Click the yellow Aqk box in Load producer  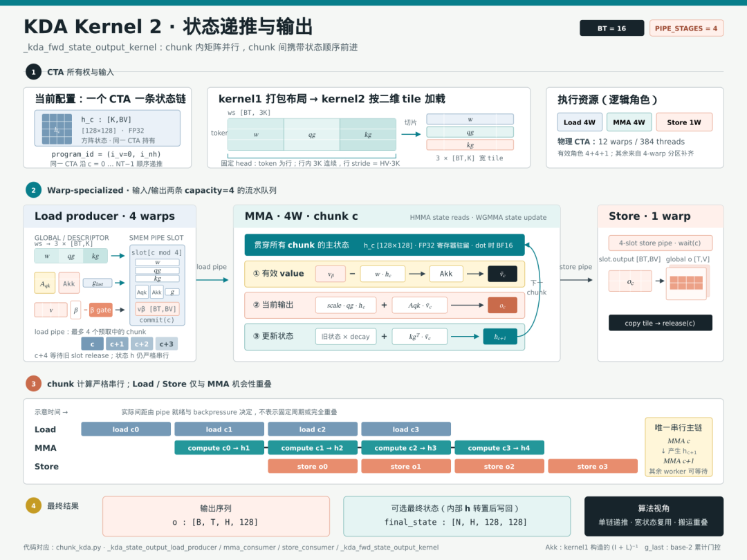[45, 283]
